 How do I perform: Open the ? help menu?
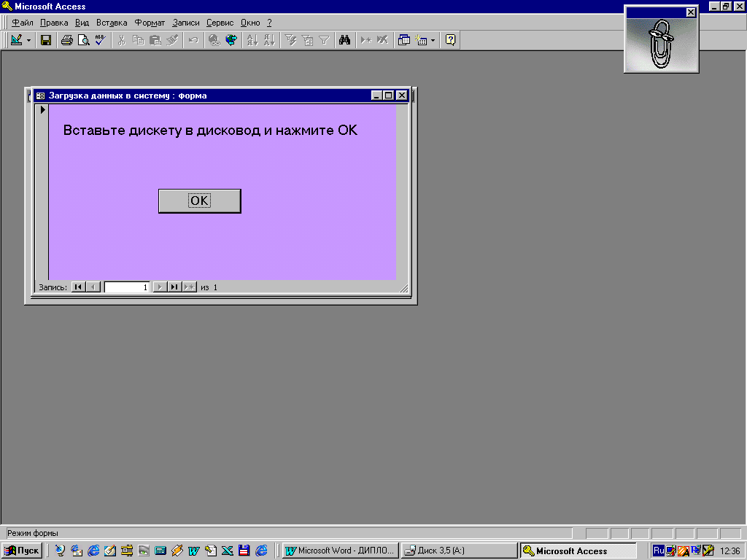269,23
